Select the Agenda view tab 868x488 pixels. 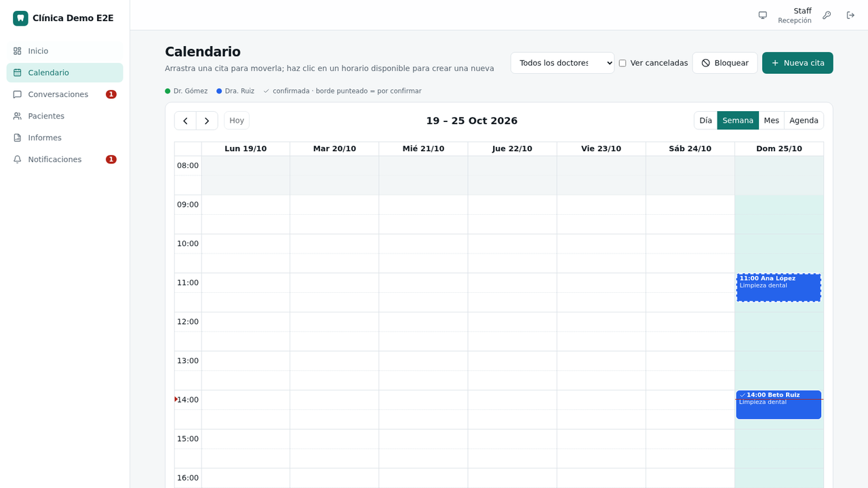(804, 121)
